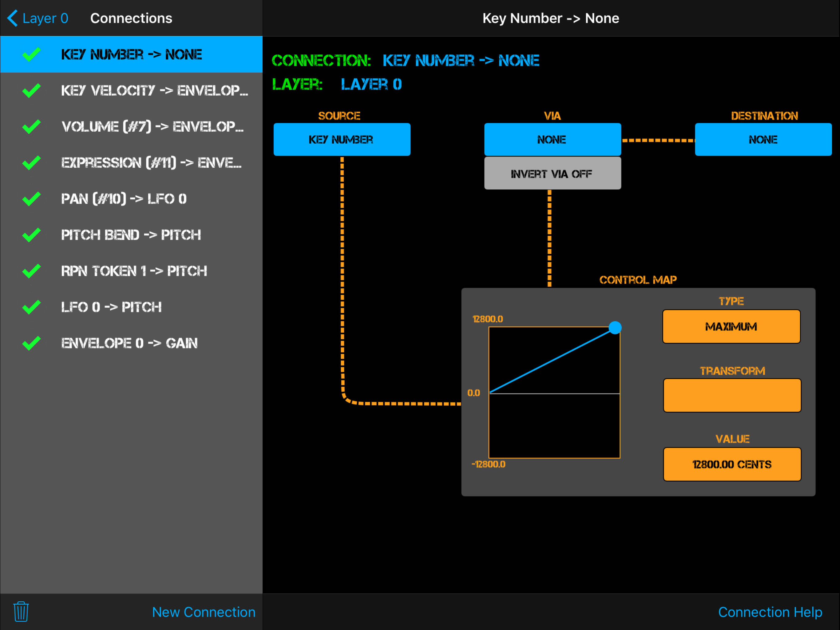Click the blue control map handle dot

coord(615,327)
